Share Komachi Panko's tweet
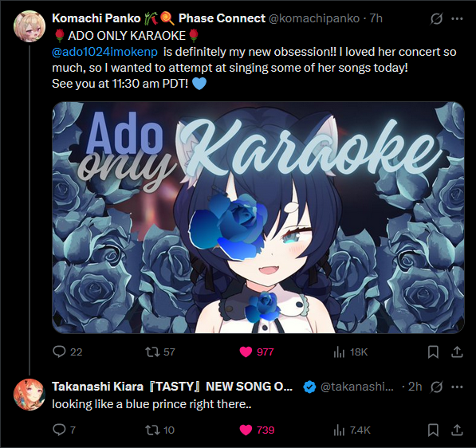Screen dimensions: 476x448 click(x=457, y=352)
